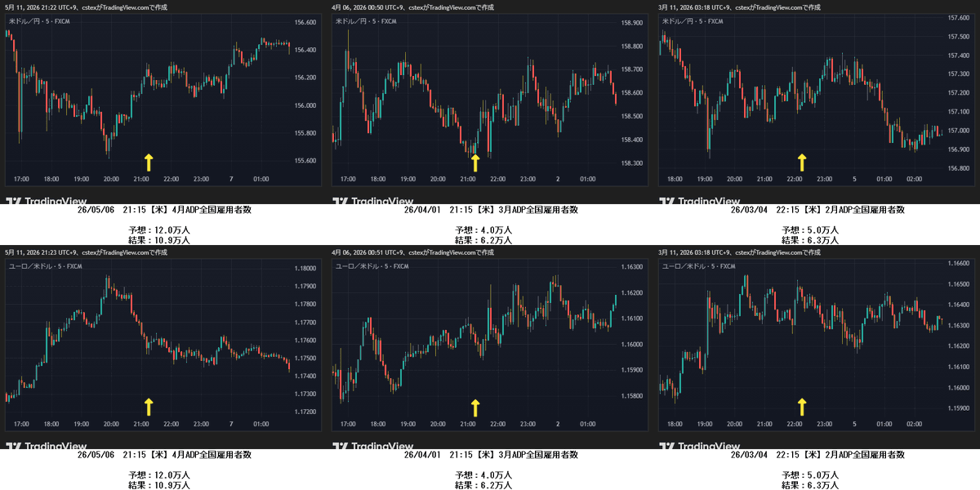Click the 156.600 price label
This screenshot has width=980, height=490.
(305, 23)
